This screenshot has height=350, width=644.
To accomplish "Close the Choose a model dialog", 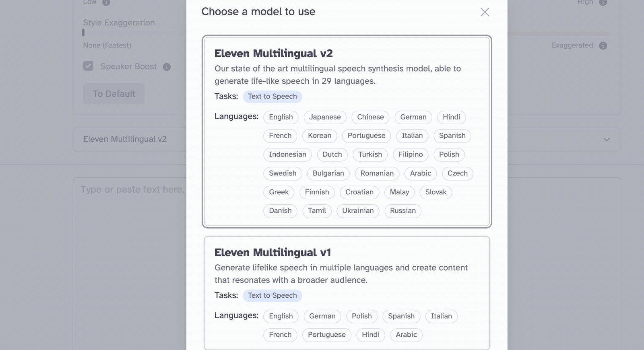I will [x=485, y=12].
